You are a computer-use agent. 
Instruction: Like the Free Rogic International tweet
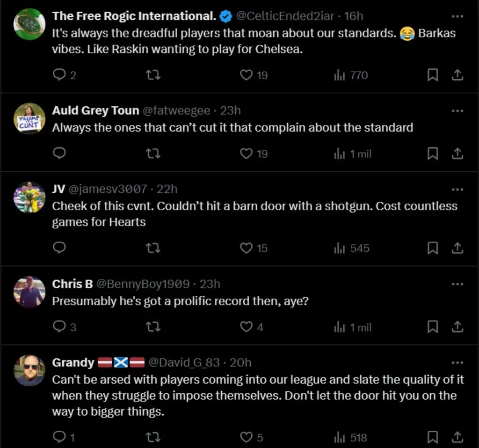coord(246,75)
